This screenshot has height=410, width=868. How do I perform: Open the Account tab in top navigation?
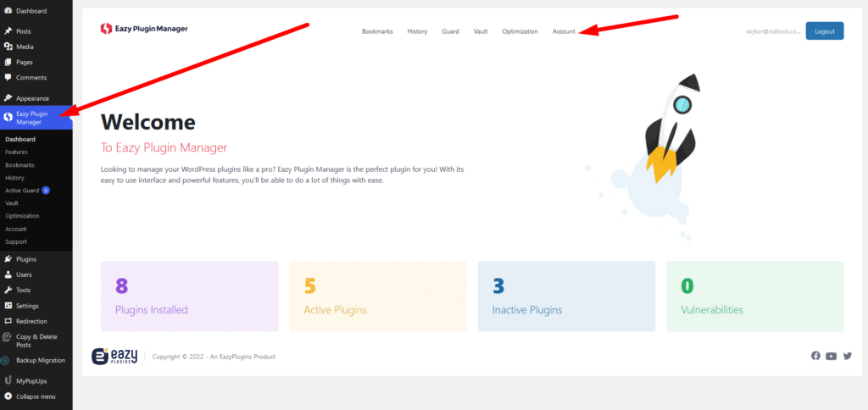click(564, 31)
